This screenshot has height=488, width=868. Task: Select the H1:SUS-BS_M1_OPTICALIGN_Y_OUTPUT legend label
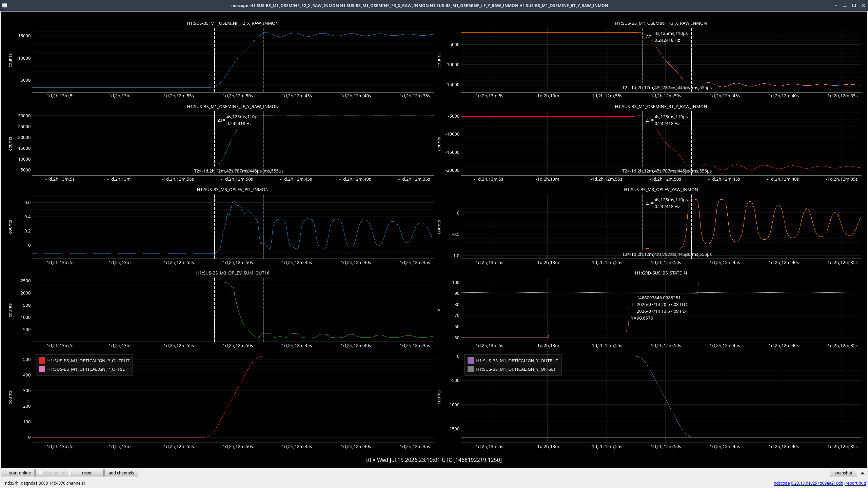pos(517,361)
